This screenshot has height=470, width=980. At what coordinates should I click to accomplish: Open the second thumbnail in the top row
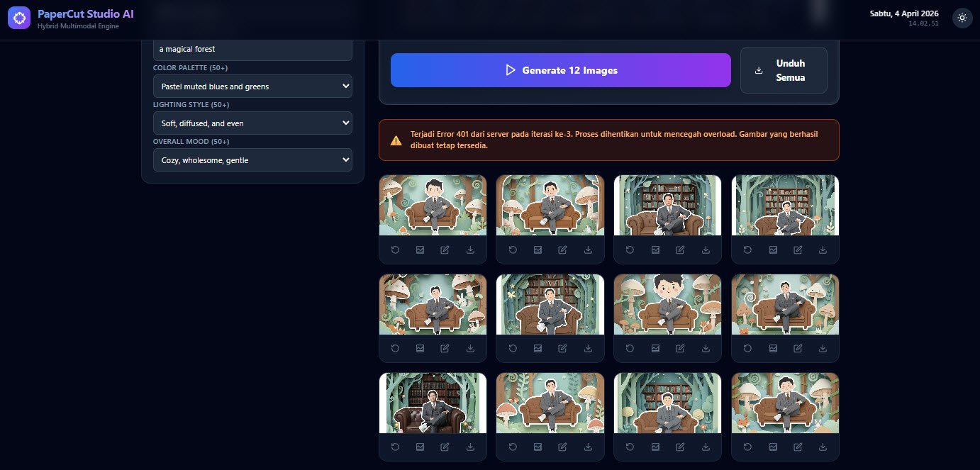point(550,205)
